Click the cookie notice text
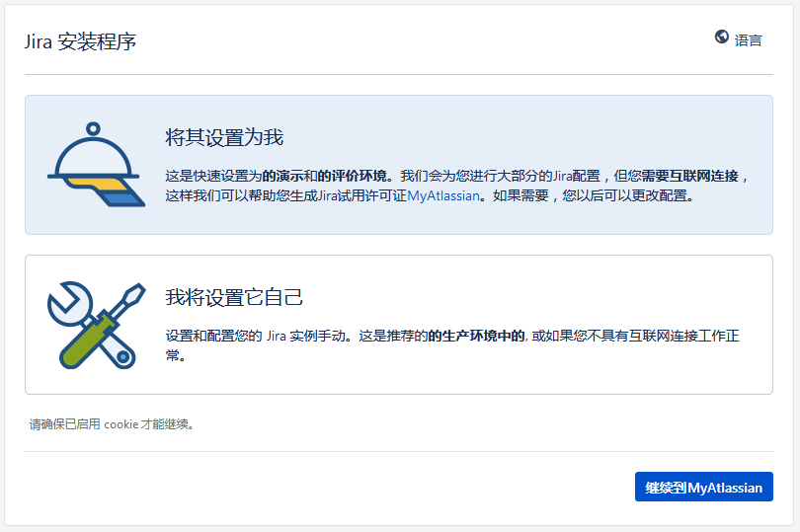The image size is (800, 532). click(112, 424)
